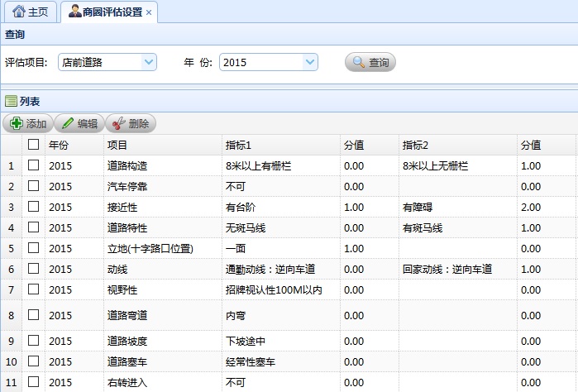Click the 立地(十字路口位置) project cell

163,248
